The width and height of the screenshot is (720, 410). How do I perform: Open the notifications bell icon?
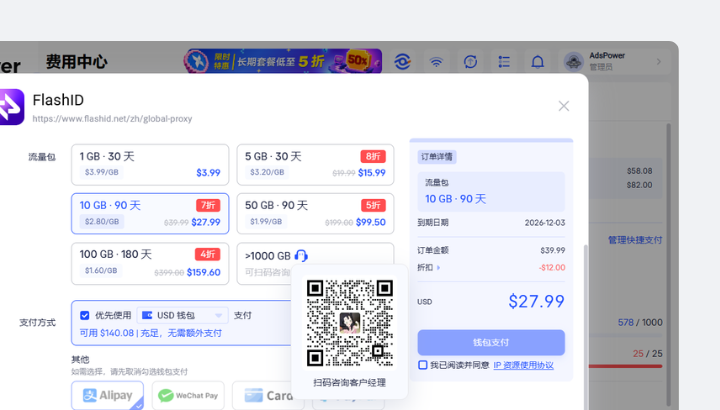538,62
